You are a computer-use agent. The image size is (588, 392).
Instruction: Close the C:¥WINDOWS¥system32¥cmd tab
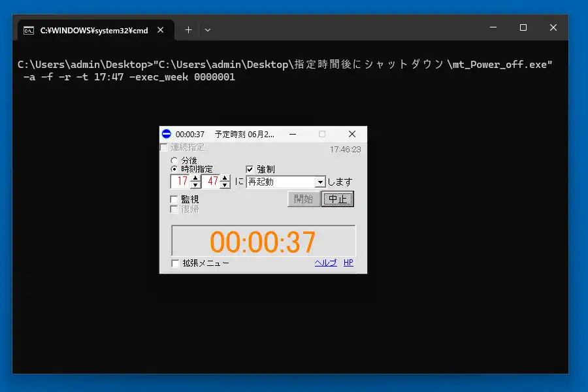(x=161, y=30)
